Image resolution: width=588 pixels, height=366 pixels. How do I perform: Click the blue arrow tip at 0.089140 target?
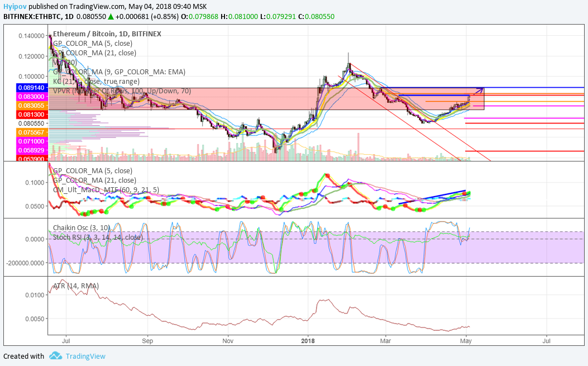[x=482, y=89]
